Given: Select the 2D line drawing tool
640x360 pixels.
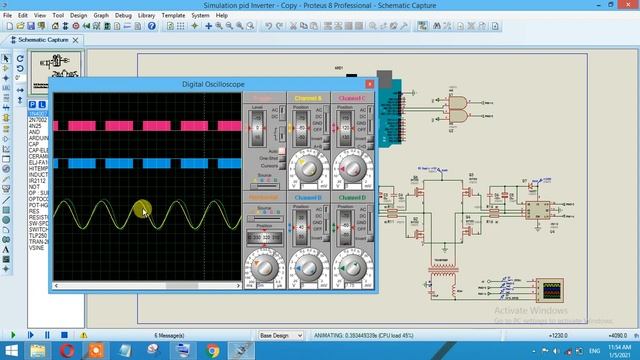Looking at the screenshot, I should 6,200.
